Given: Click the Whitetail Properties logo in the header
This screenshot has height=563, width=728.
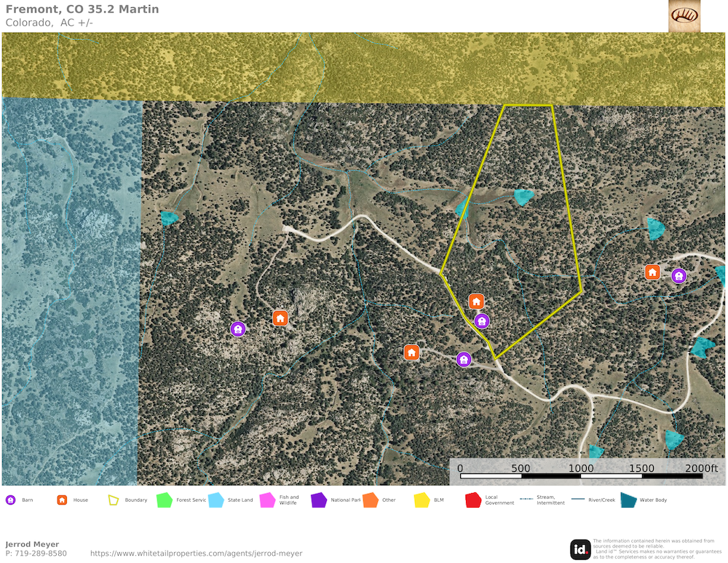Looking at the screenshot, I should tap(684, 16).
